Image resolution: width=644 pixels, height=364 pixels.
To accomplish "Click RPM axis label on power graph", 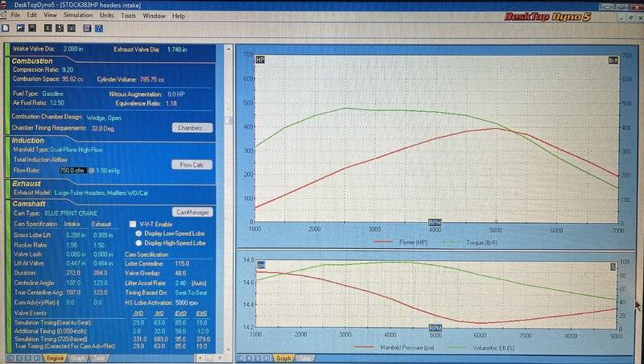I will click(x=435, y=222).
